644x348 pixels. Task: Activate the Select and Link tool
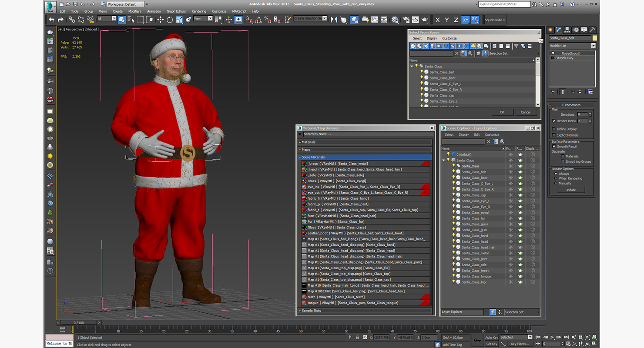[x=71, y=20]
